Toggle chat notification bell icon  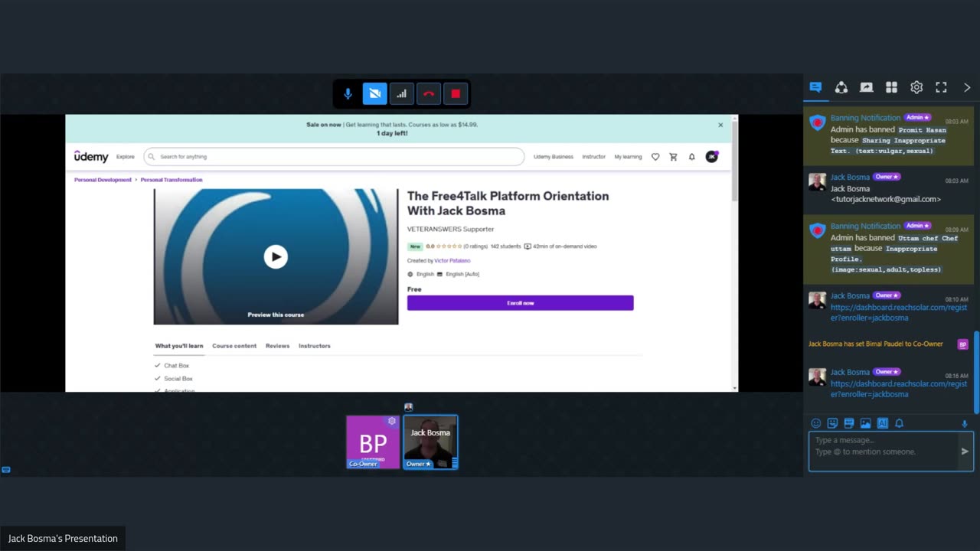(899, 423)
